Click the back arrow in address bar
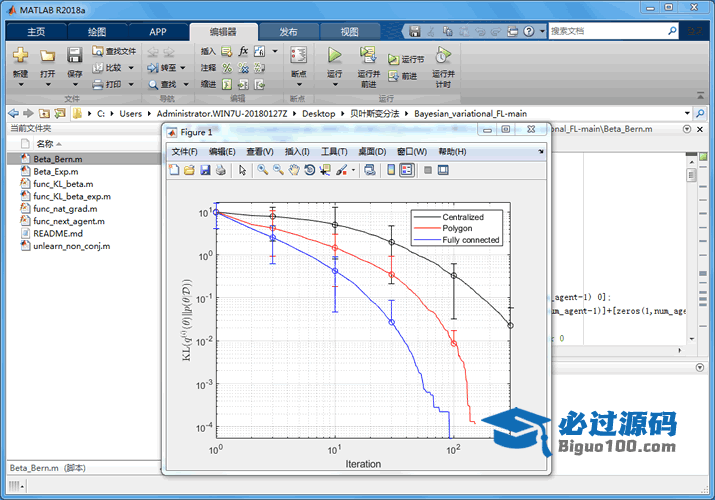The height and width of the screenshot is (500, 715). click(x=14, y=113)
